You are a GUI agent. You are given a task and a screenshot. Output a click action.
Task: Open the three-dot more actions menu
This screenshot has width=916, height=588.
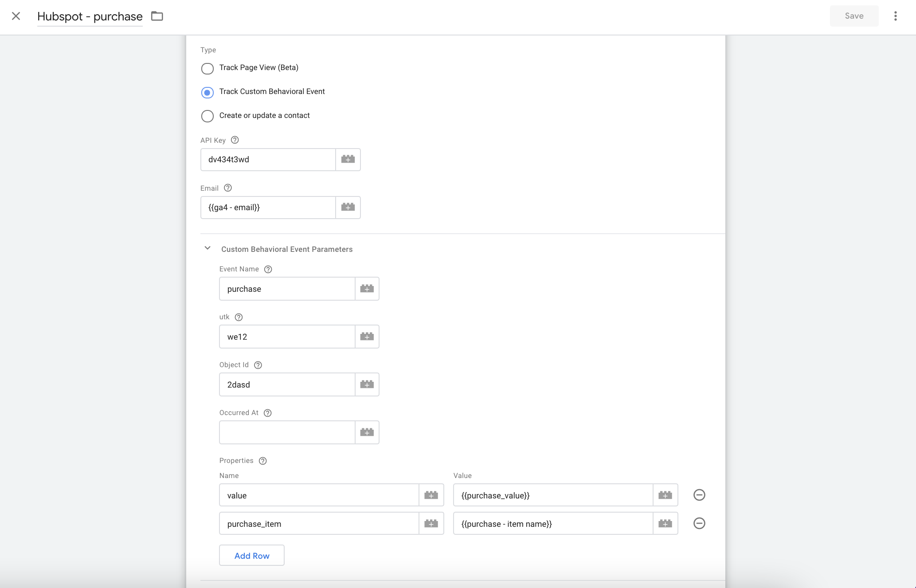896,16
